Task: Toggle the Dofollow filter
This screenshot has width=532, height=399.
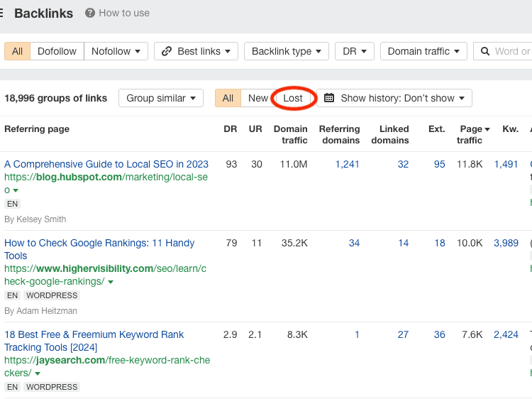Action: (x=57, y=51)
